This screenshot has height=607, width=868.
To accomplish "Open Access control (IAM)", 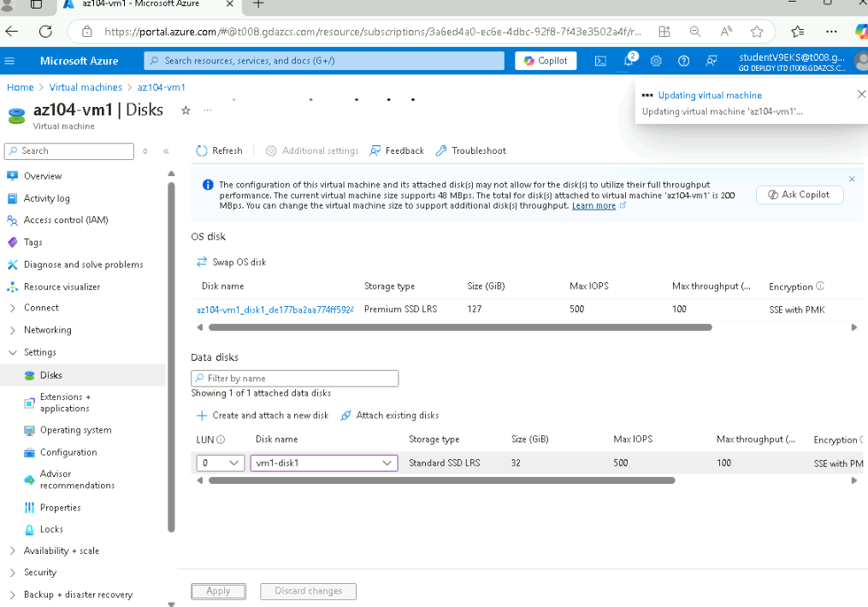I will [x=66, y=221].
